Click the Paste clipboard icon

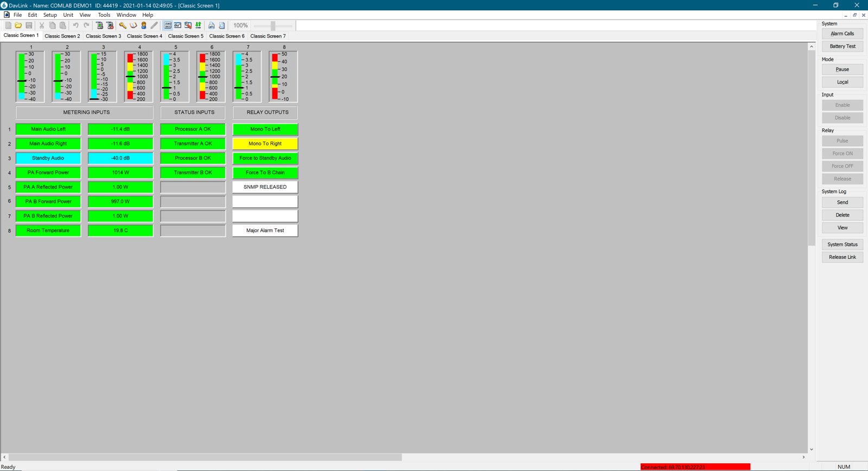tap(62, 26)
